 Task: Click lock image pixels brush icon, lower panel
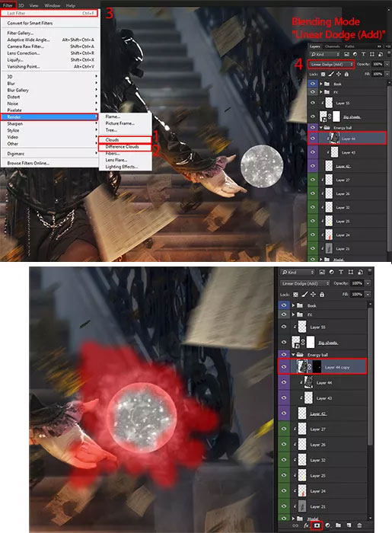304,295
